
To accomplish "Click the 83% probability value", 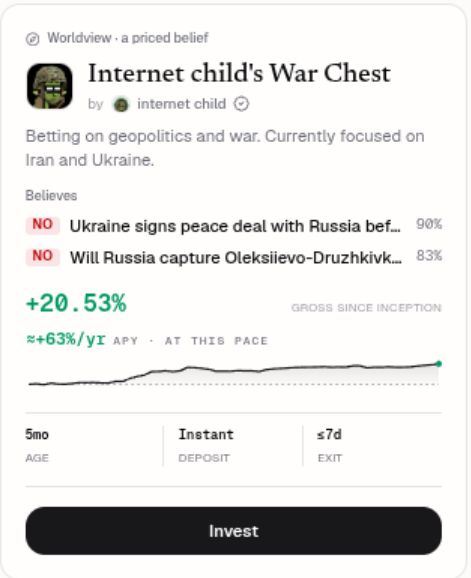I will (429, 255).
